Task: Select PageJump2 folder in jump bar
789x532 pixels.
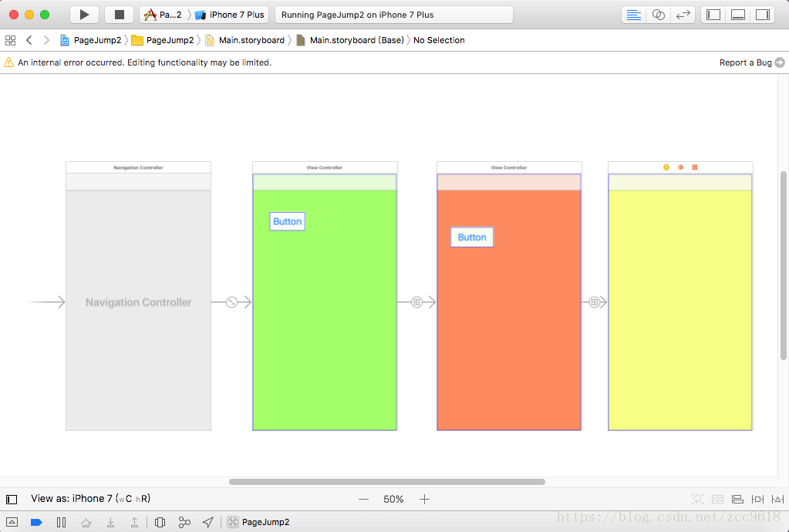Action: [x=163, y=40]
